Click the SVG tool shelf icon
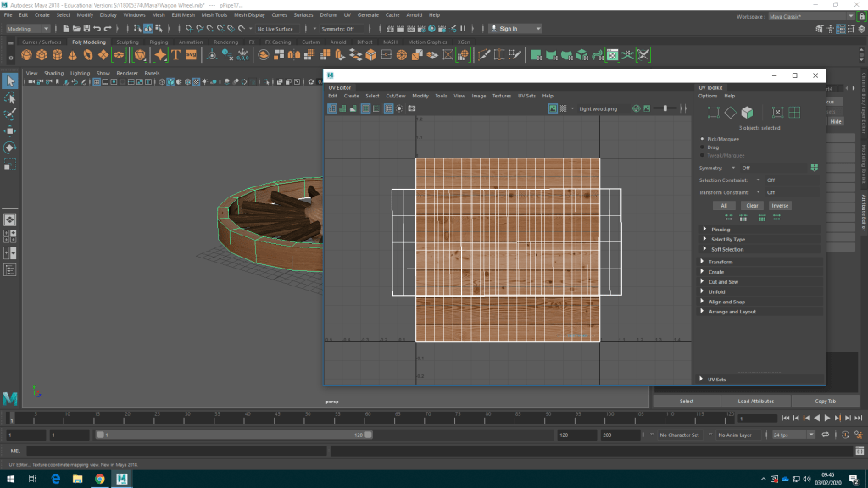The width and height of the screenshot is (868, 488). pyautogui.click(x=192, y=55)
